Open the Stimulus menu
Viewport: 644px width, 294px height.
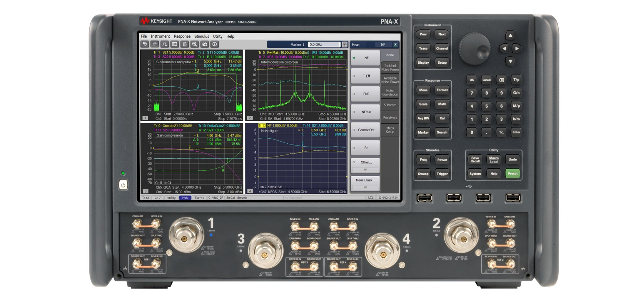coord(202,37)
